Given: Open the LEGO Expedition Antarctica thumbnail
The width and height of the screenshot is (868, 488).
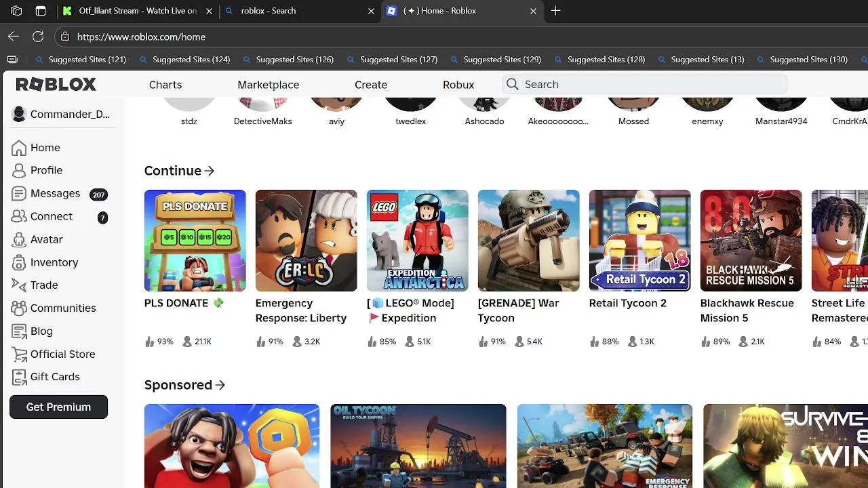Looking at the screenshot, I should coord(417,241).
